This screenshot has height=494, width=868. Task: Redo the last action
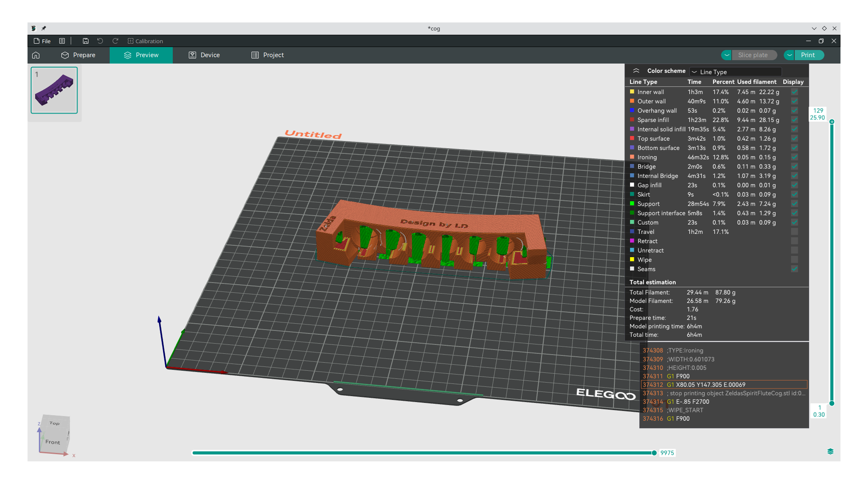click(x=115, y=41)
